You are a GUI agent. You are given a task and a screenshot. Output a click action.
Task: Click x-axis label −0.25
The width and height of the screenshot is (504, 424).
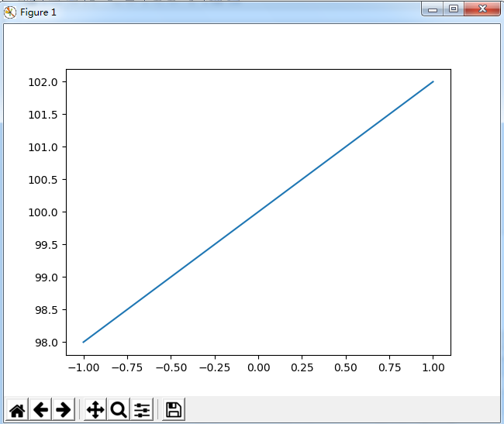coord(215,367)
